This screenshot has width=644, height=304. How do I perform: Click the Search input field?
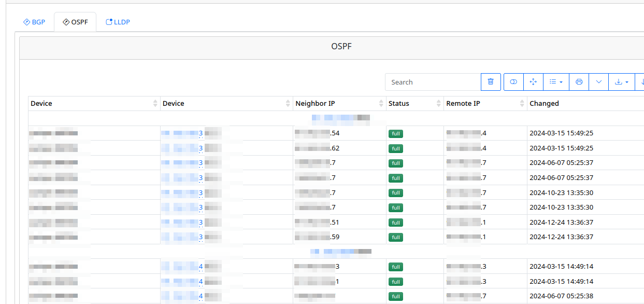433,82
